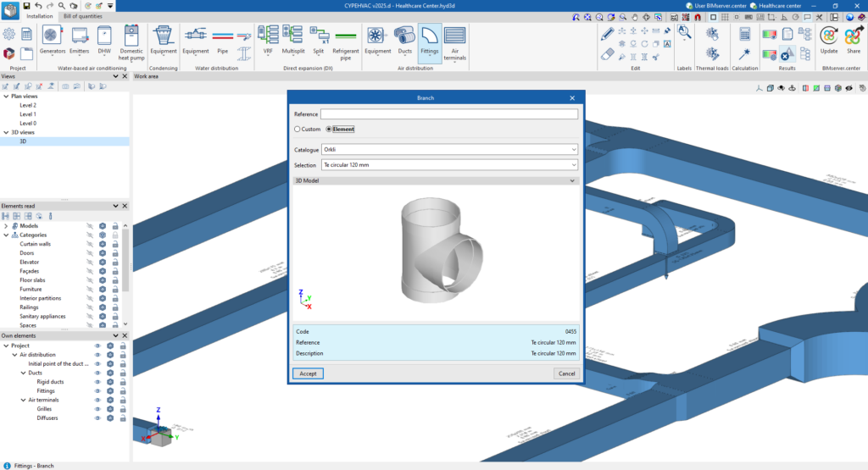Toggle visibility of Grilles
Screen dimensions: 868x470
[97, 409]
